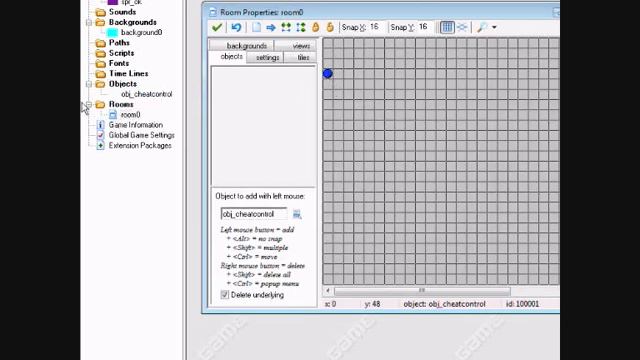Select obj_cheatcontrol in the resource tree
The height and width of the screenshot is (360, 640).
click(147, 94)
